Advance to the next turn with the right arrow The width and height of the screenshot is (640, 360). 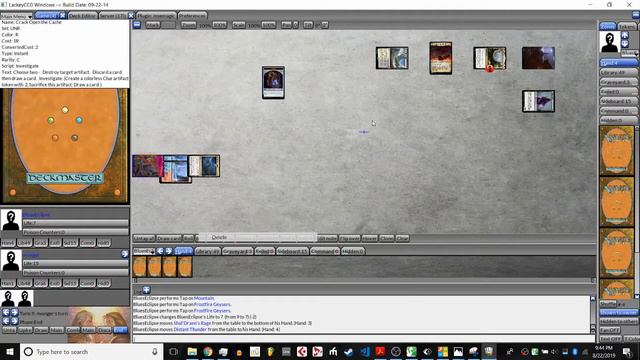coord(14,313)
